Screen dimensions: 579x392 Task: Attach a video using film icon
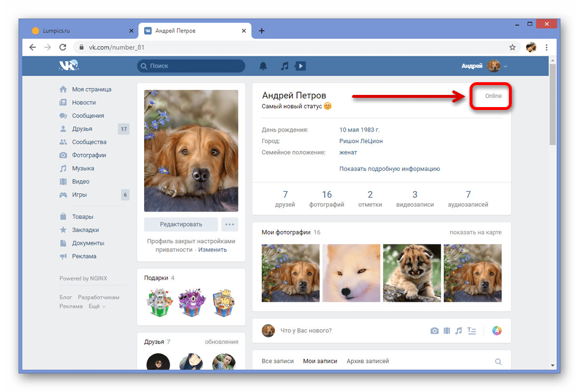(446, 331)
